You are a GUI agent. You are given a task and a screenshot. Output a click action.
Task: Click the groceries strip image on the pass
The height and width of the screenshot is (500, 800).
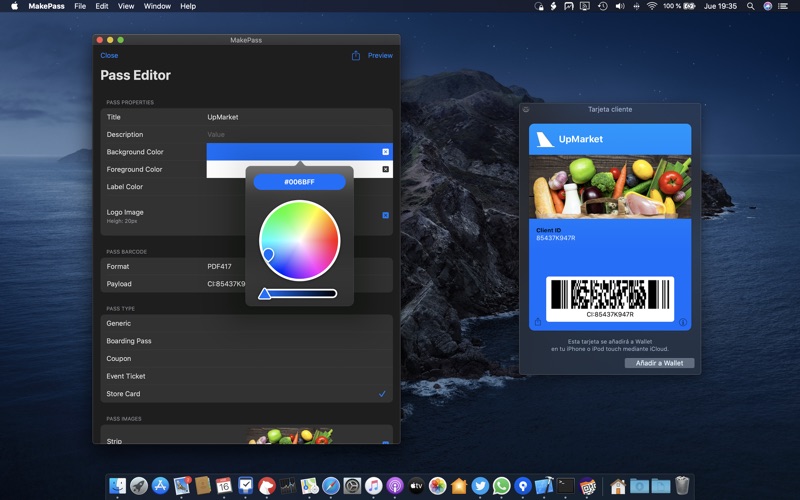click(x=610, y=187)
